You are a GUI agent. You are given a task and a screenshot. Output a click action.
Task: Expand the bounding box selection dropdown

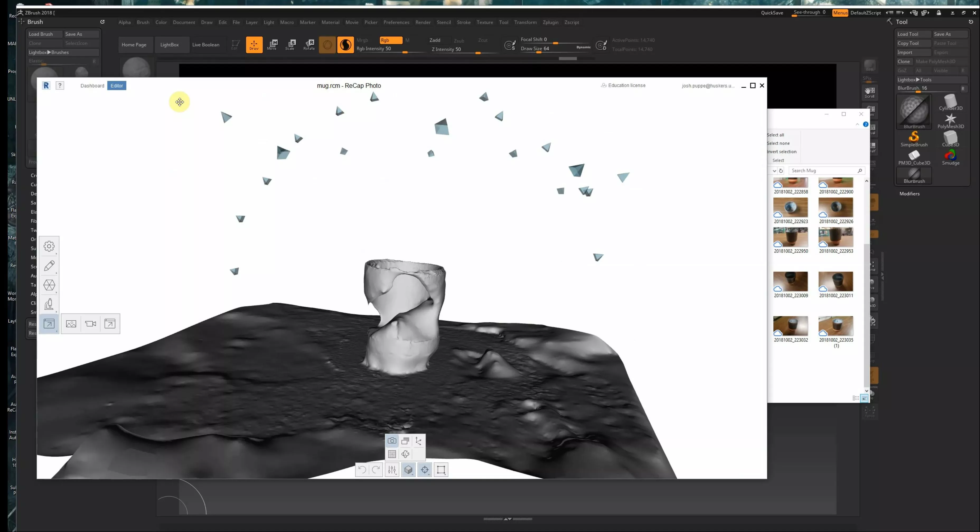(441, 470)
